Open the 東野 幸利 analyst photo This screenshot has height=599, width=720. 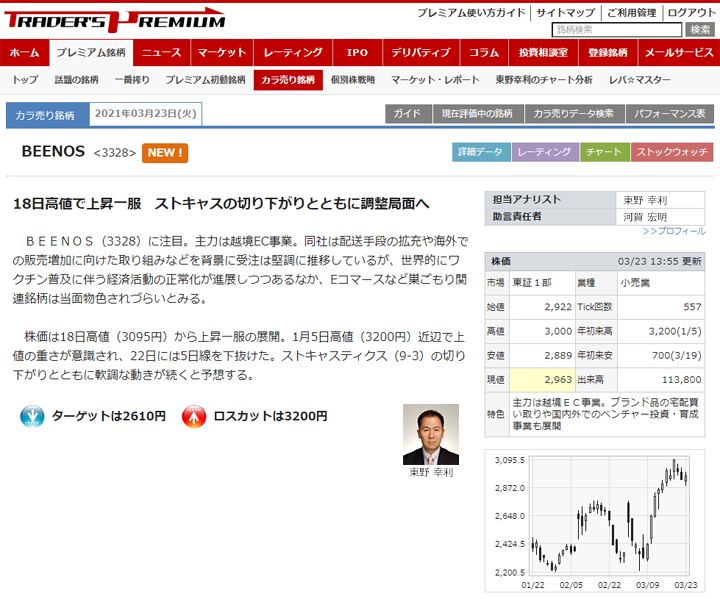tap(431, 435)
